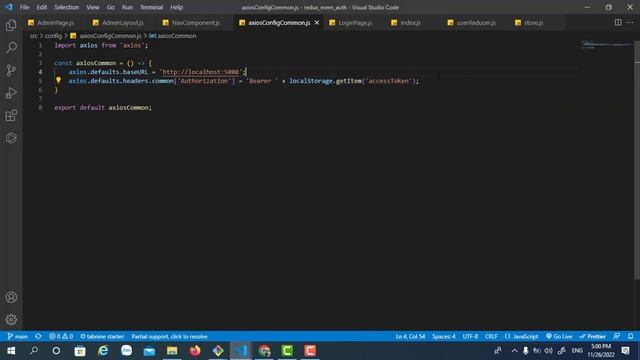Open the Windows Action Center notification icon
This screenshot has height=360, width=640.
click(625, 351)
